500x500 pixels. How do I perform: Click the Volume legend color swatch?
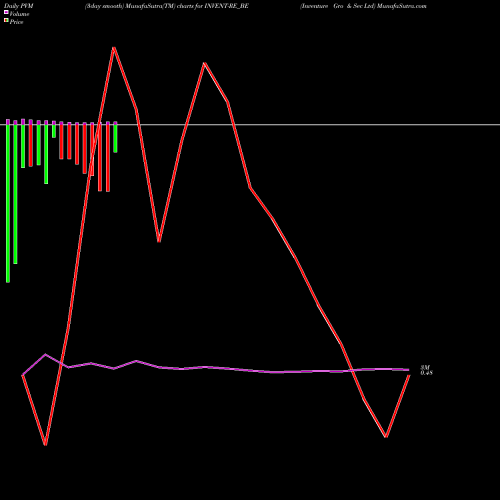click(x=6, y=12)
